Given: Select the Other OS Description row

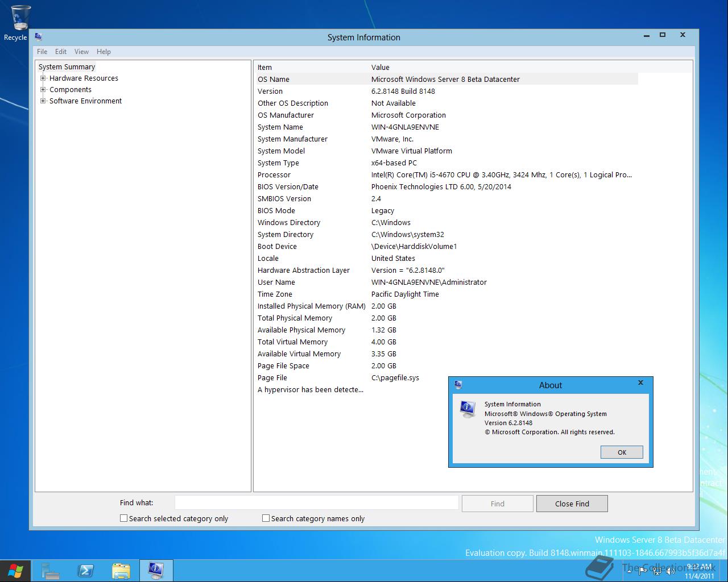Looking at the screenshot, I should 446,103.
